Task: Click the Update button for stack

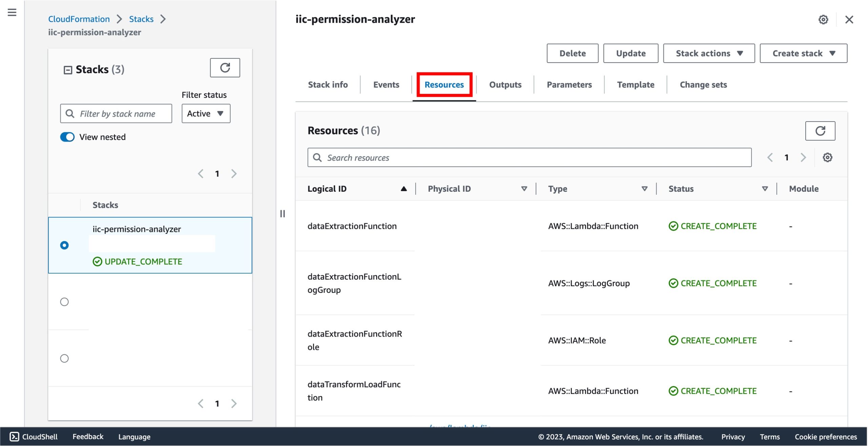Action: click(631, 53)
